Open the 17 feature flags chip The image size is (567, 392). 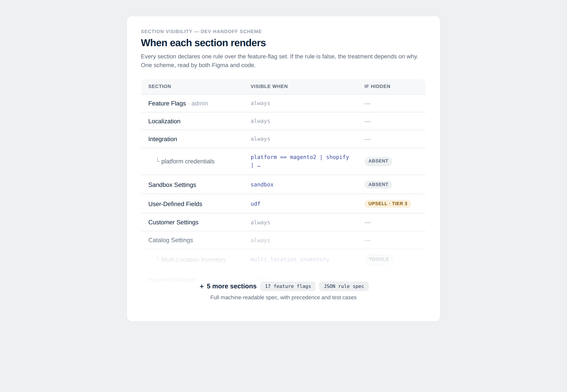coord(288,286)
